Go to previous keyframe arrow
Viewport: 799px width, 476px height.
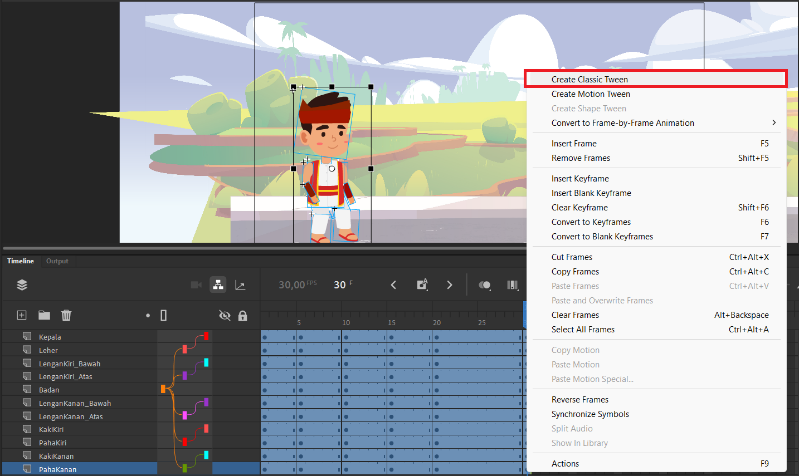click(393, 285)
